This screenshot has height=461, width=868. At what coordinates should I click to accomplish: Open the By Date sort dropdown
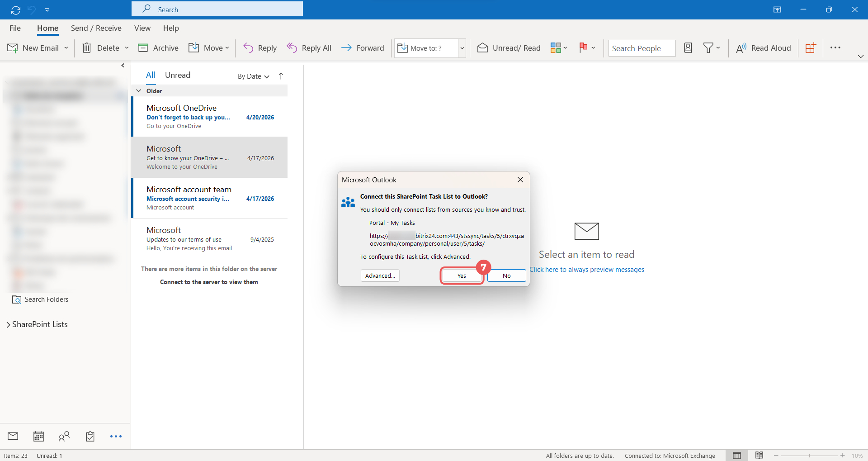point(254,76)
